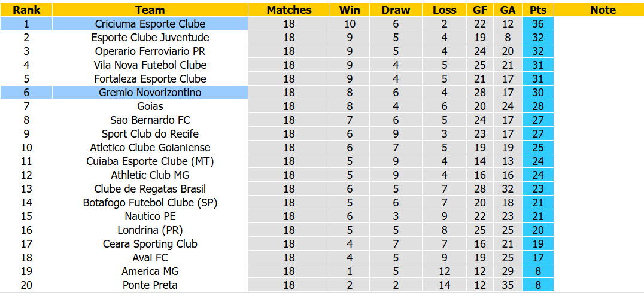Open Criciuma Esporte Clube team link
The image size is (644, 293).
coord(150,24)
